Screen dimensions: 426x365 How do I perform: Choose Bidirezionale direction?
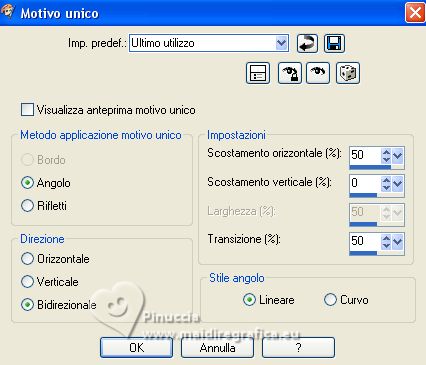(27, 305)
